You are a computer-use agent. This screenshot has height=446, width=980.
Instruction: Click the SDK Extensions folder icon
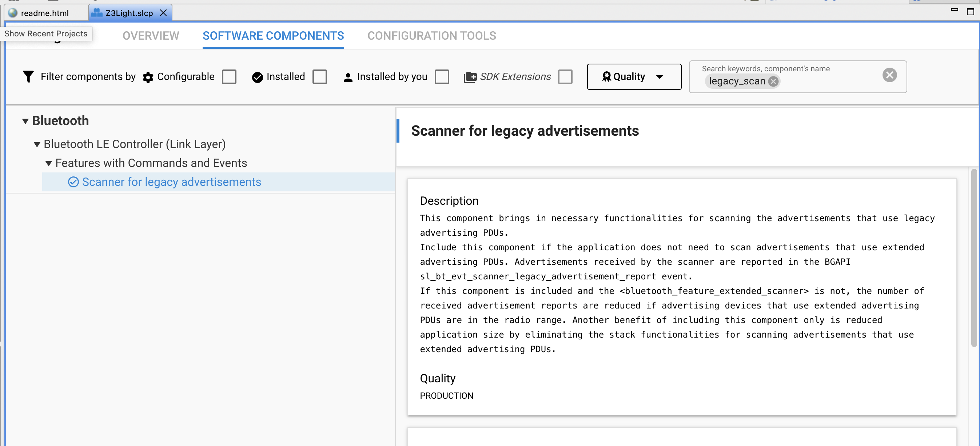tap(470, 77)
